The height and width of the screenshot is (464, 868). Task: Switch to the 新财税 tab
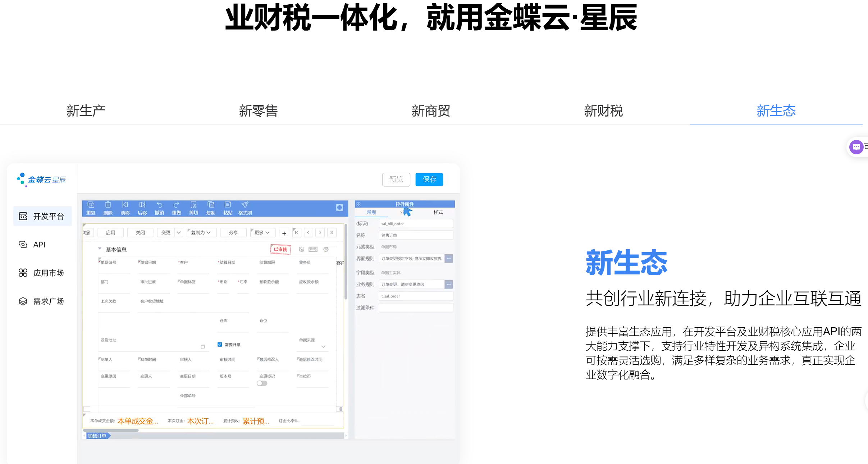tap(604, 111)
